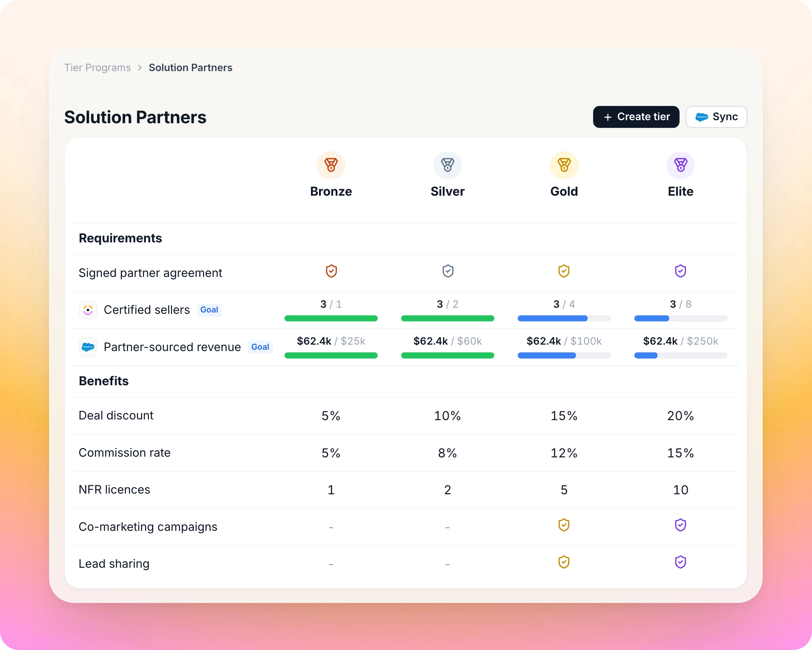812x650 pixels.
Task: Click Gold shield in Signed partner agreement row
Action: 564,271
